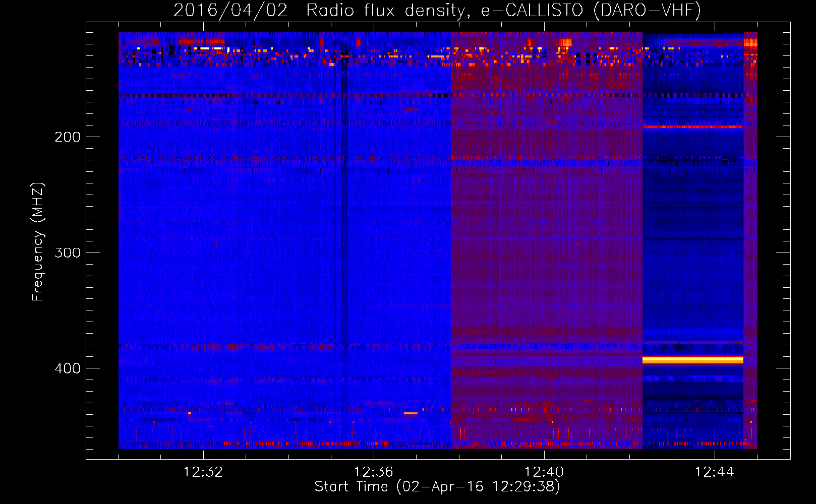816x504 pixels.
Task: Click the 400 frequency tick label
Action: tap(68, 368)
